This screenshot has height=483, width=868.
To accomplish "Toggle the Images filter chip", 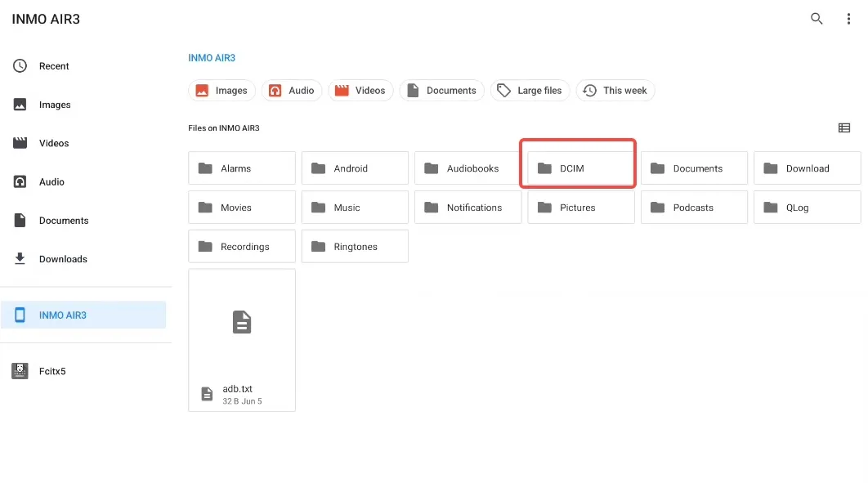I will coord(221,91).
